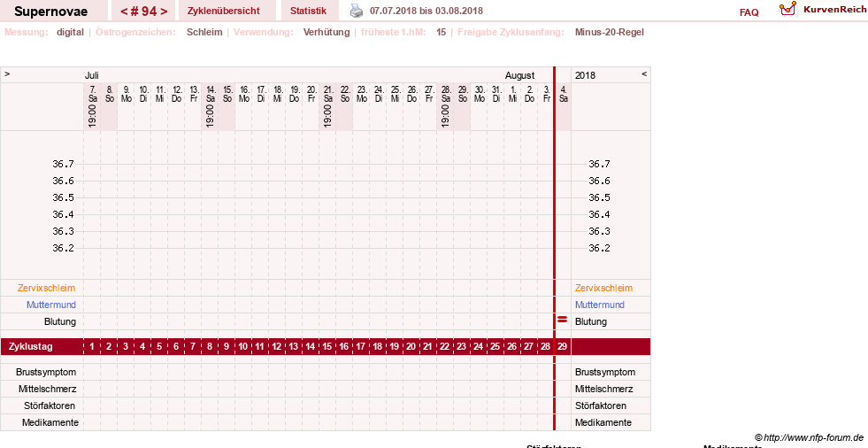Image resolution: width=868 pixels, height=448 pixels.
Task: Select cycle day 1 cell
Action: click(x=92, y=347)
